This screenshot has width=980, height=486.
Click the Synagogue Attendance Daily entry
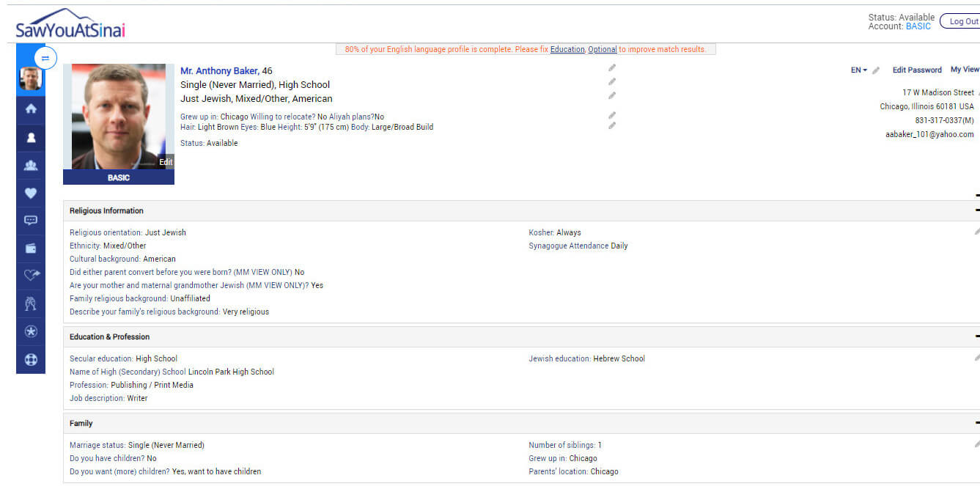[x=578, y=246]
